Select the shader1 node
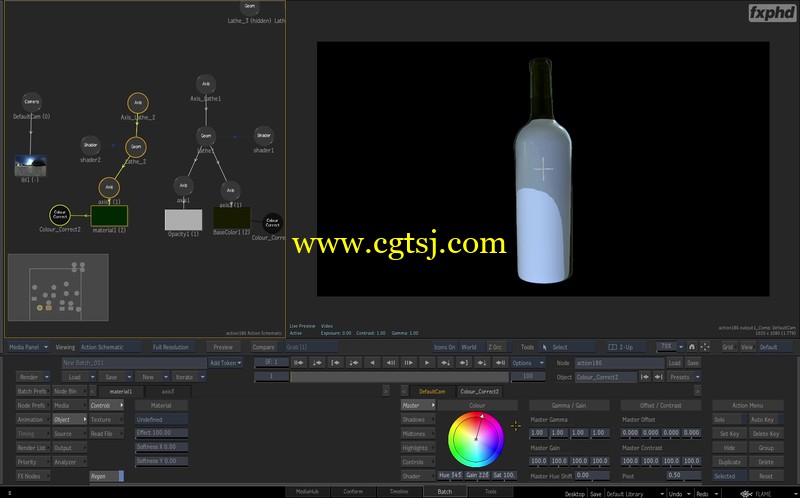Viewport: 800px width, 498px height. pyautogui.click(x=264, y=136)
